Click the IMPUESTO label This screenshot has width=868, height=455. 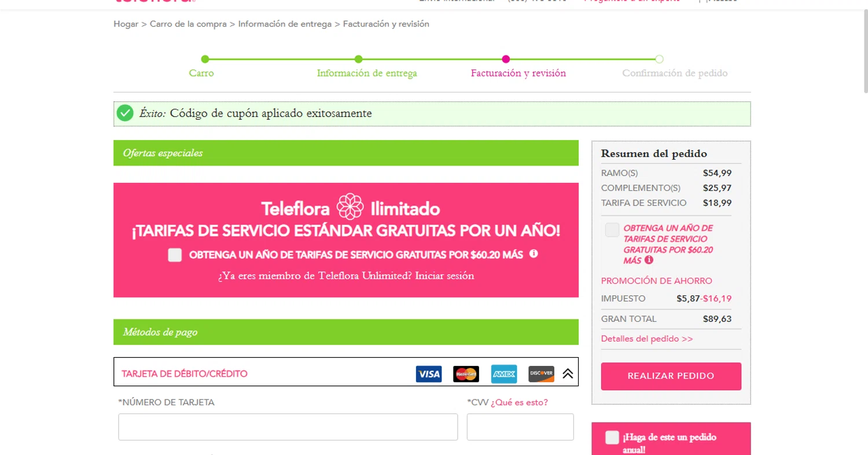point(623,299)
